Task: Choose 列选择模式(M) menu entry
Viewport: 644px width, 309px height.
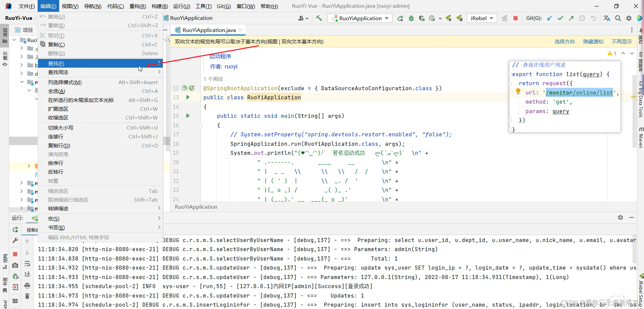Action: (x=101, y=82)
